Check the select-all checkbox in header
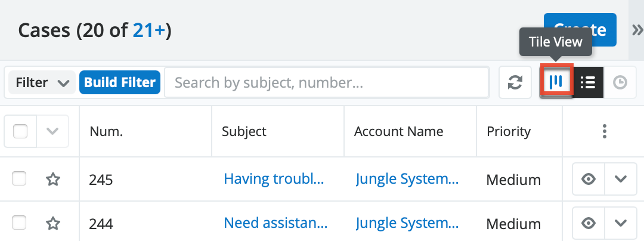The height and width of the screenshot is (241, 644). [20, 131]
